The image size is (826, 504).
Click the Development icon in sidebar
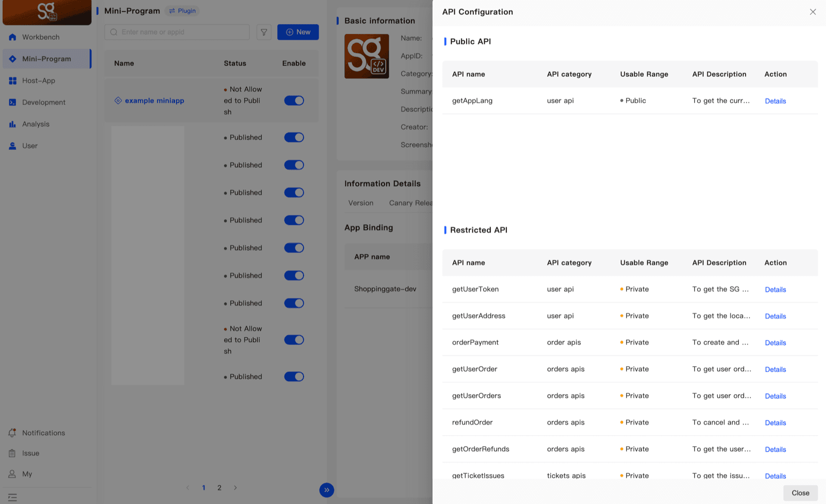(12, 102)
